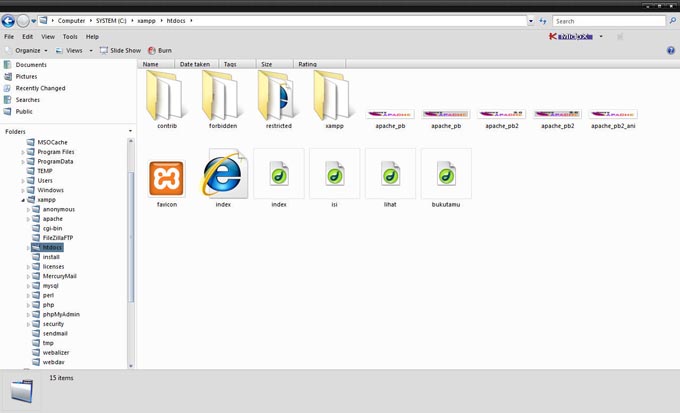Viewport: 680px width, 413px height.
Task: Click the Back navigation button
Action: click(x=8, y=20)
